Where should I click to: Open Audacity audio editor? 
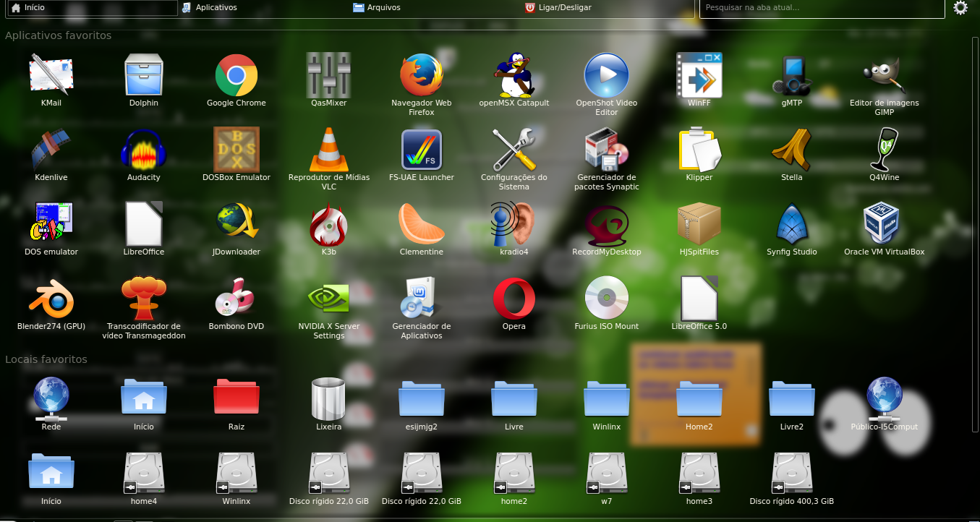tap(143, 150)
